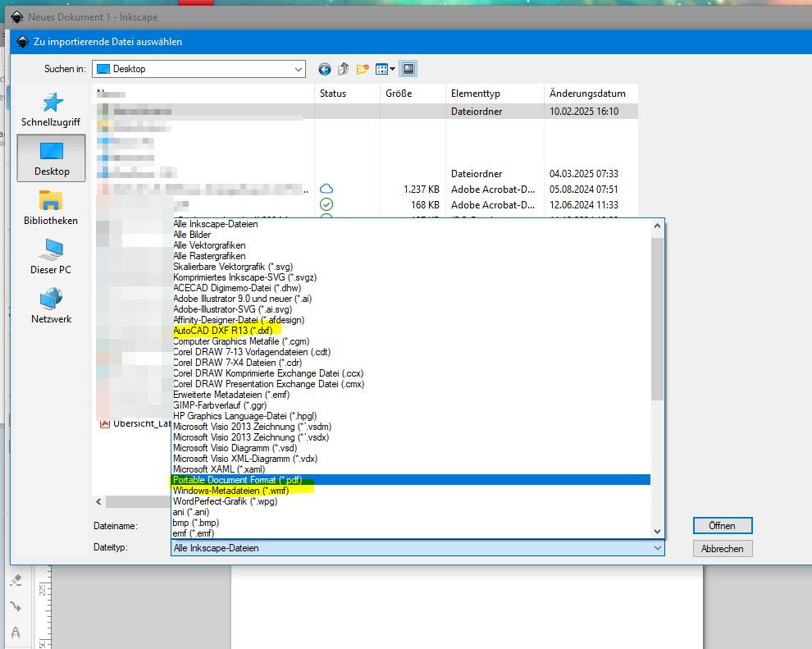Select 'Microsoft Visio 2013 Zeichnung (*.vsdm)'
The image size is (812, 649).
(x=252, y=427)
